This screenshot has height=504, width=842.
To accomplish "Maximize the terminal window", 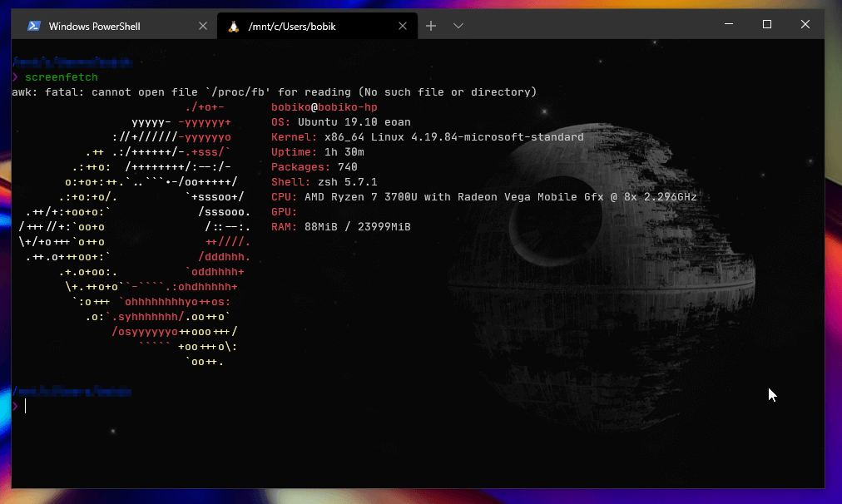I will coord(767,24).
